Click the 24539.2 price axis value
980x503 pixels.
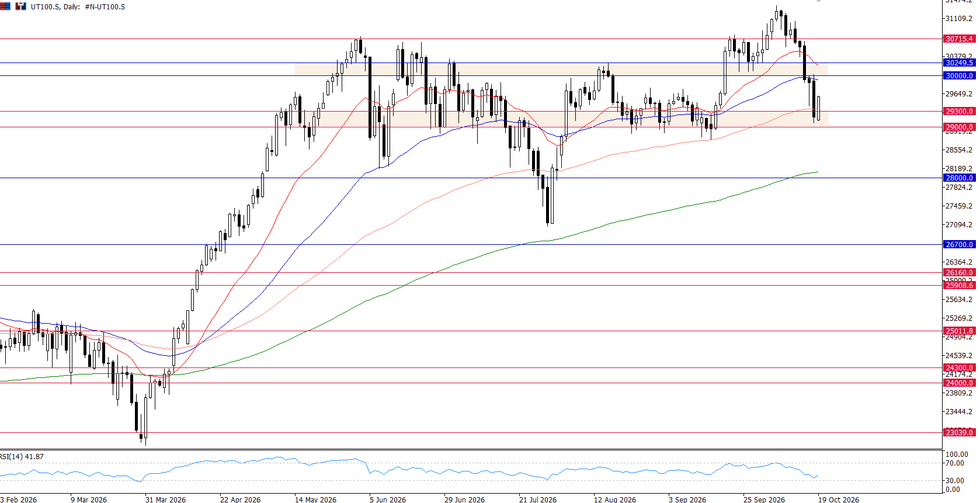(959, 356)
